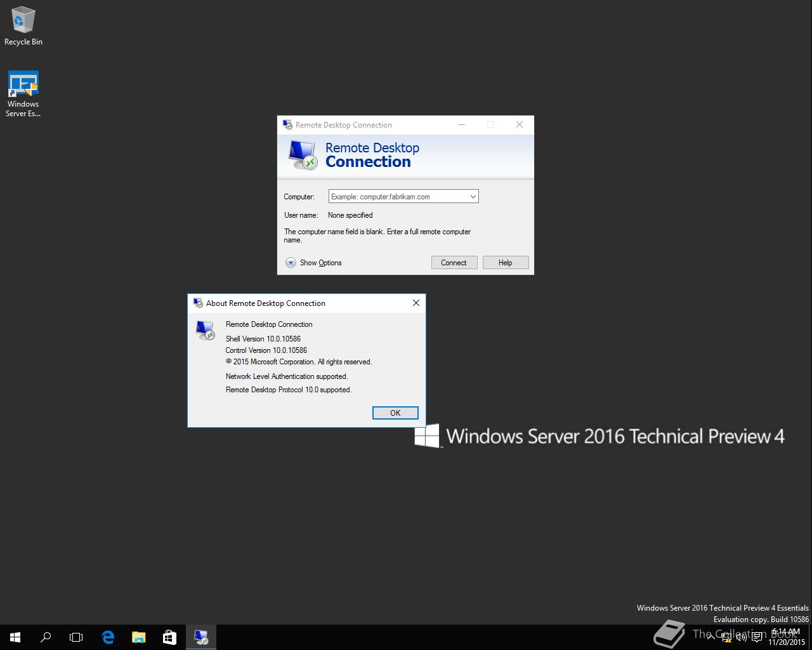The width and height of the screenshot is (812, 650).
Task: Click the 'Control Version 10.0.10586' text
Action: 266,350
